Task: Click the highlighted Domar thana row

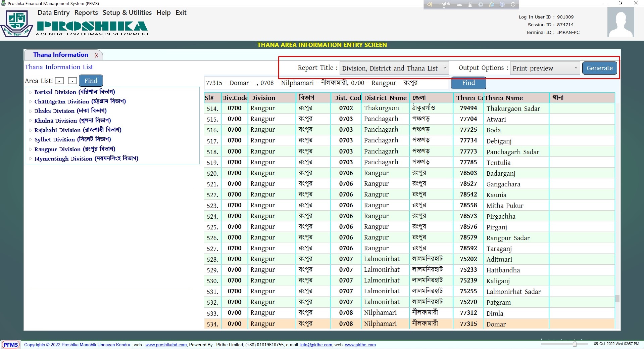Action: click(409, 324)
